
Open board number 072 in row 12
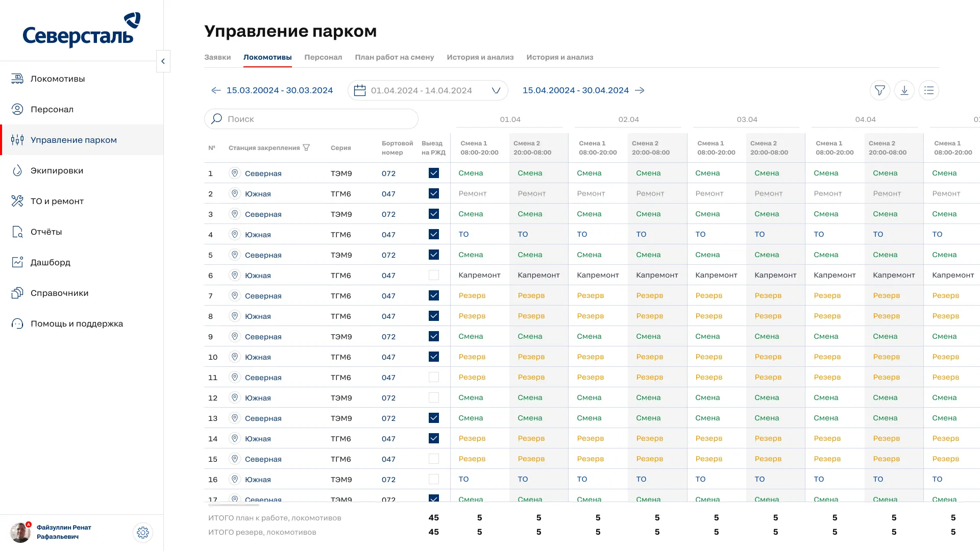pos(388,398)
